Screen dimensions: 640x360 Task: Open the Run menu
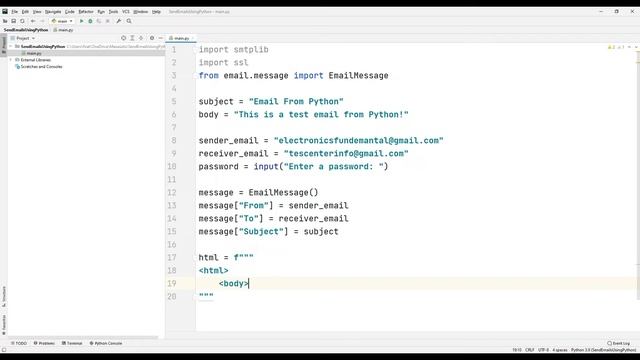101,12
